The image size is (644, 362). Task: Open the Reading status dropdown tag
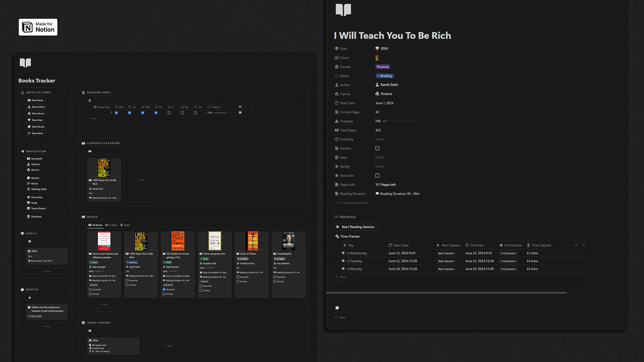tap(385, 76)
